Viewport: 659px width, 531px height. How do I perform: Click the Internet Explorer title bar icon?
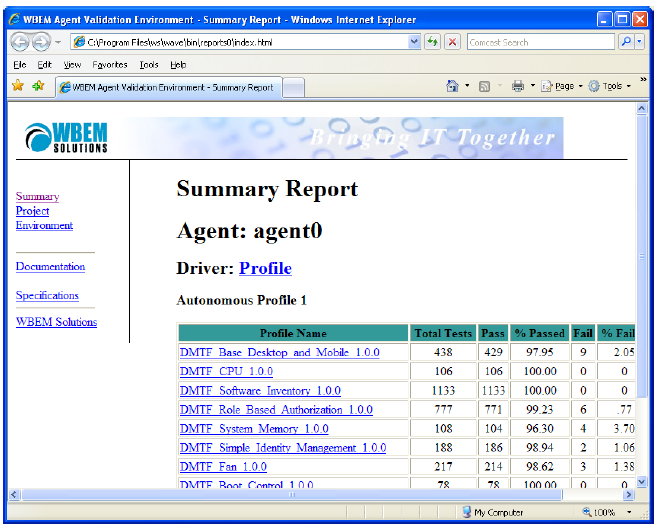point(15,19)
